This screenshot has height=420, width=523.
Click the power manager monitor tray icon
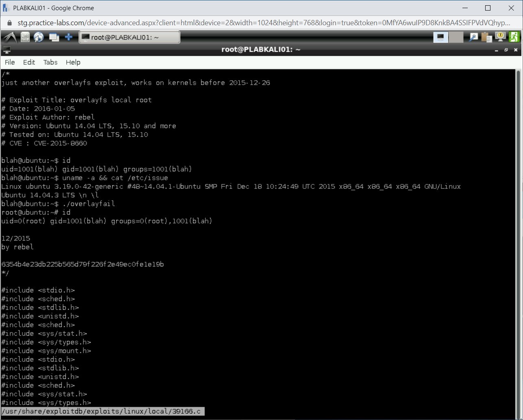(500, 37)
